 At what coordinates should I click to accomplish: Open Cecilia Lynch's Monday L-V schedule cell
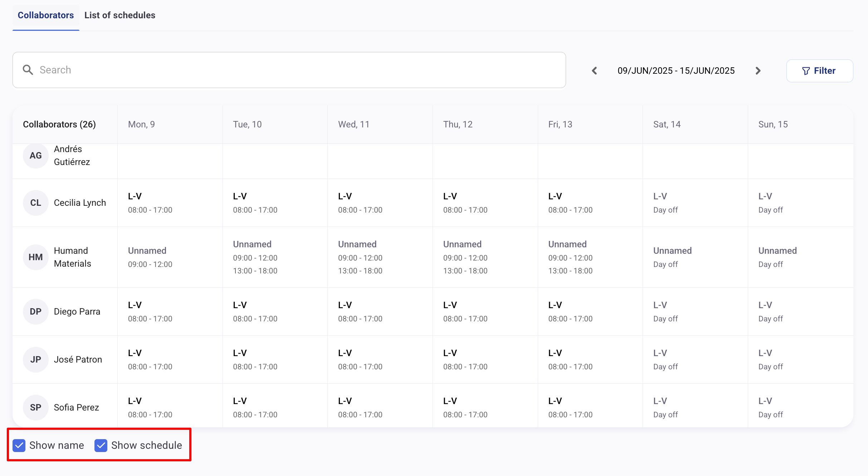click(170, 203)
